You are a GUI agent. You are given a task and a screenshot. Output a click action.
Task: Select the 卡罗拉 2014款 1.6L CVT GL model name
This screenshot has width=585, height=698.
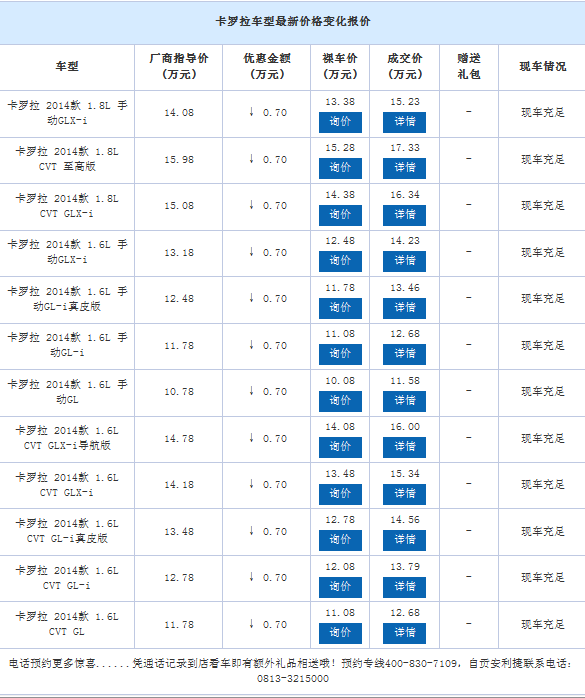(x=67, y=624)
